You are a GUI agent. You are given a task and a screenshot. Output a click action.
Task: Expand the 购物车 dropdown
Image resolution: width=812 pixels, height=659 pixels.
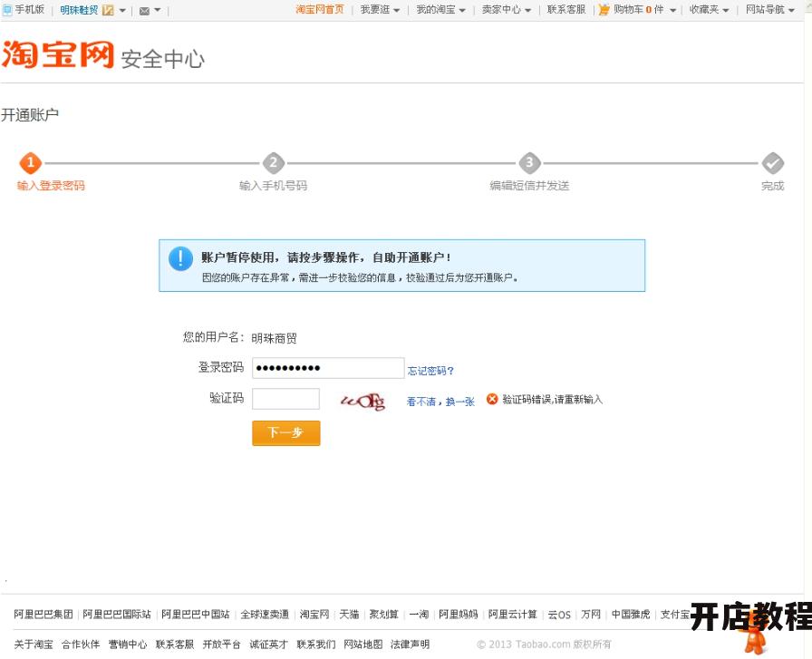point(672,10)
